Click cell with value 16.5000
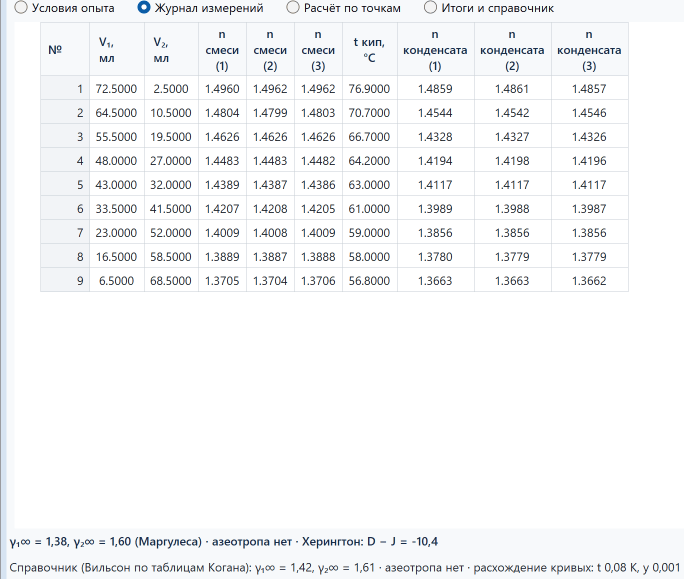The width and height of the screenshot is (684, 579). pos(117,257)
